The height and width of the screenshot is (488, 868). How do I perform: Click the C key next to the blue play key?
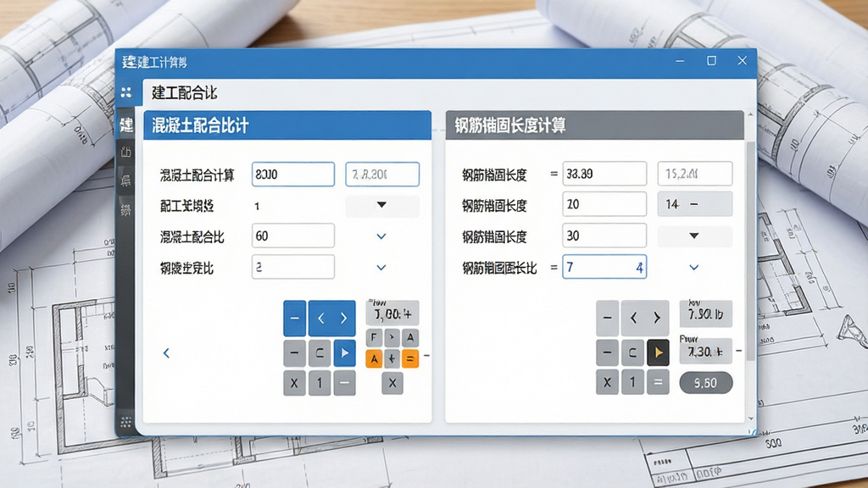pyautogui.click(x=320, y=353)
